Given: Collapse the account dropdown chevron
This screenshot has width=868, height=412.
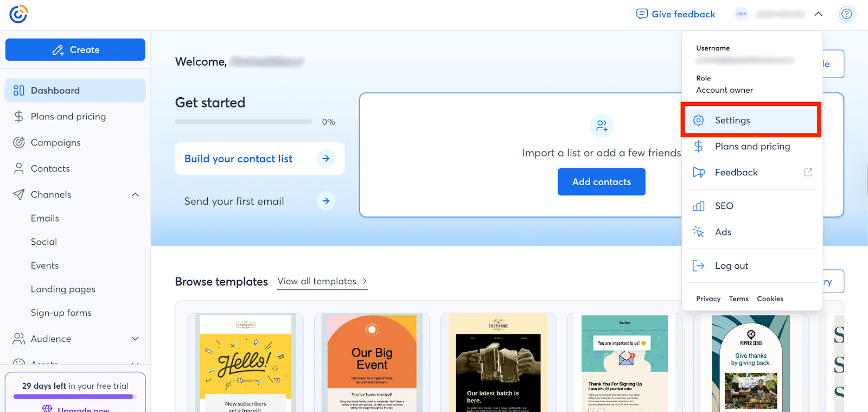Looking at the screenshot, I should 818,14.
